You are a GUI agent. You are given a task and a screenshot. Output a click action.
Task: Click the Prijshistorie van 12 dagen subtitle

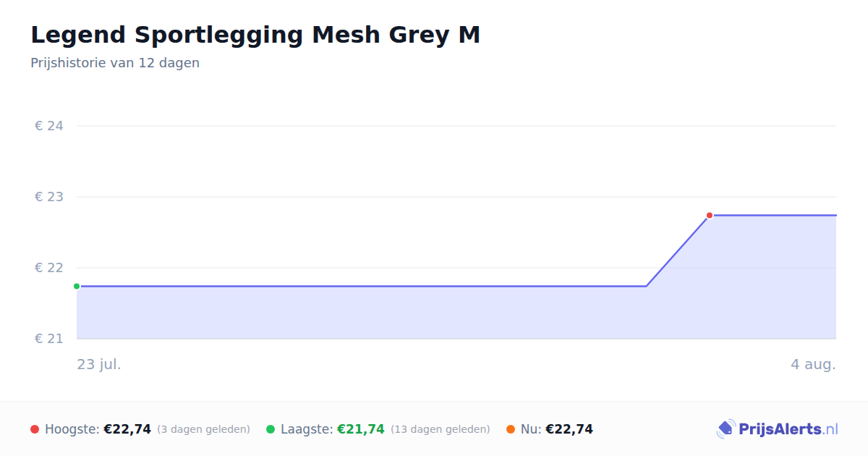click(x=115, y=63)
